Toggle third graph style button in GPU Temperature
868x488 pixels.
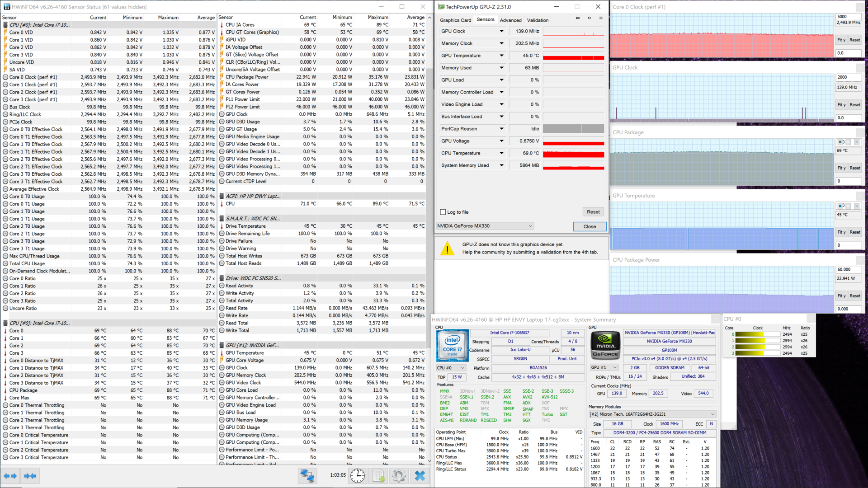[856, 206]
